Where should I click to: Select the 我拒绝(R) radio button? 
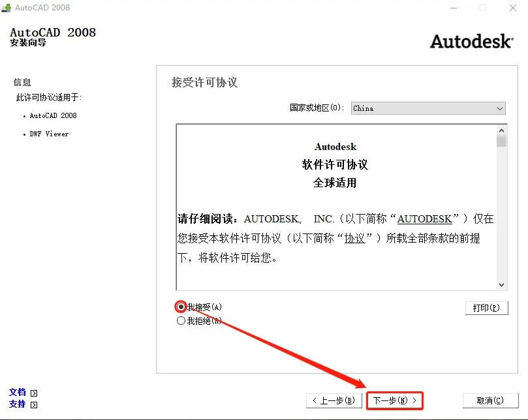[x=181, y=321]
